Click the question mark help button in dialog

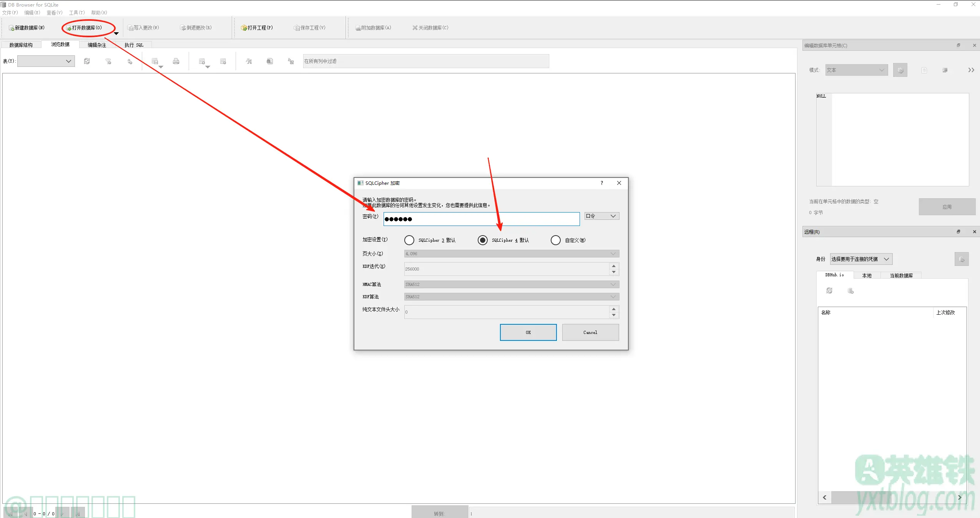point(602,183)
